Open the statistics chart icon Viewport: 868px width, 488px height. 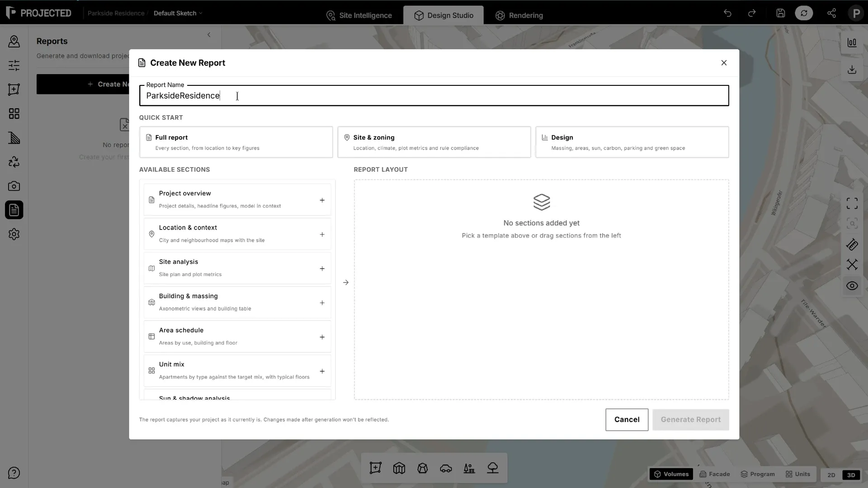852,42
